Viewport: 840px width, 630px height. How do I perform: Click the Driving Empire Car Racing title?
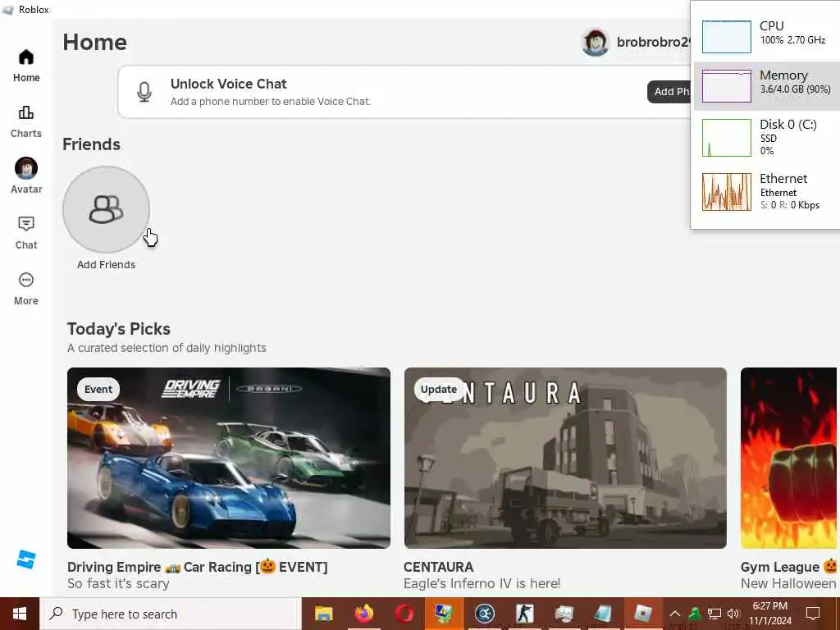click(197, 567)
